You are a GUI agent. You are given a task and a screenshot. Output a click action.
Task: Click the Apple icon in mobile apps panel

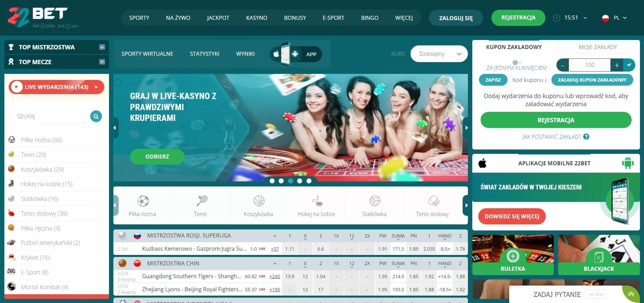tap(482, 163)
